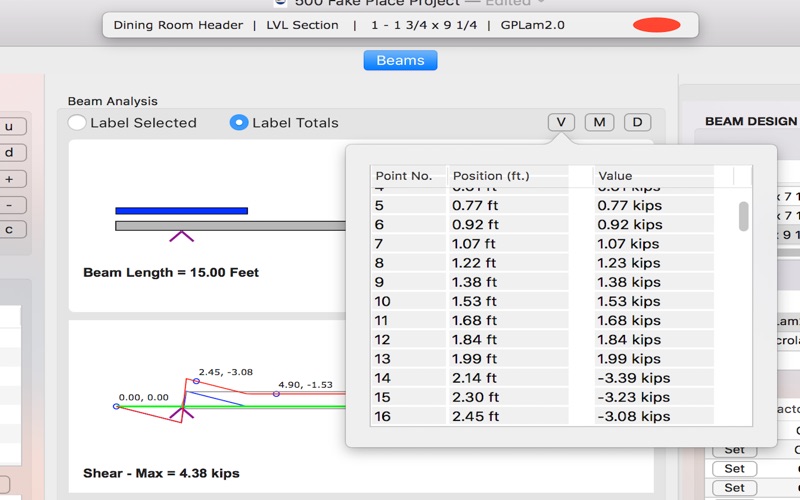Image resolution: width=800 pixels, height=500 pixels.
Task: Click the 'c' button in left panel
Action: point(9,230)
